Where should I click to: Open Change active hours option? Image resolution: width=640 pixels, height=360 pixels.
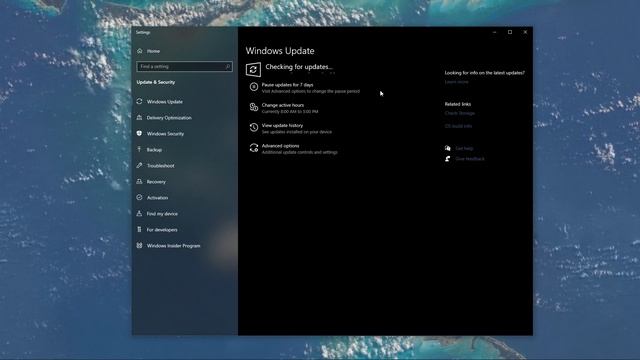(x=284, y=108)
